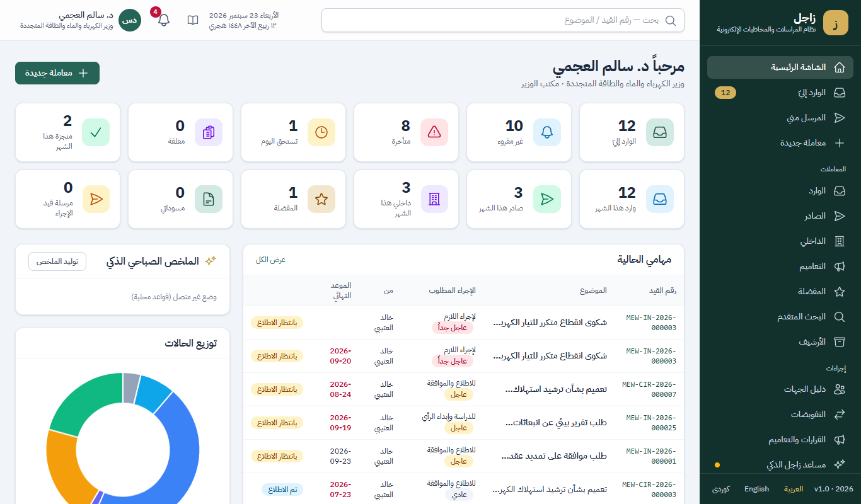Focus the search by record number field
The image size is (861, 504).
click(502, 20)
